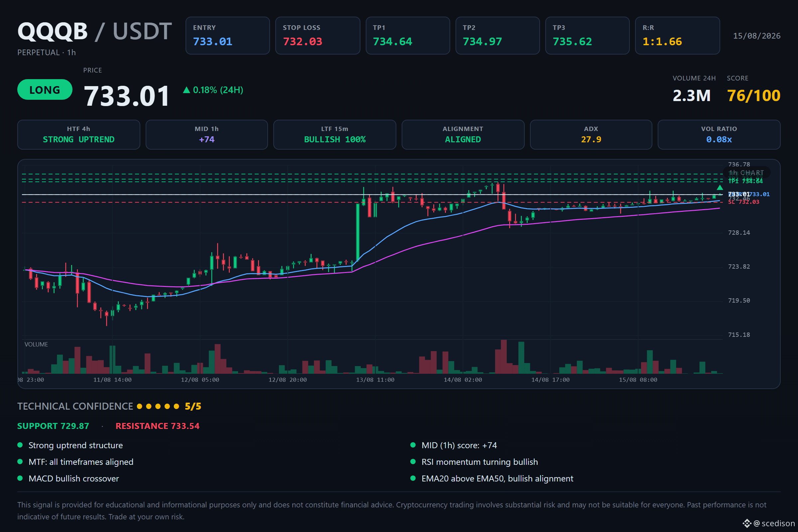This screenshot has height=532, width=798.
Task: Click 'MID (1h) score: +74' bullet
Action: [459, 446]
